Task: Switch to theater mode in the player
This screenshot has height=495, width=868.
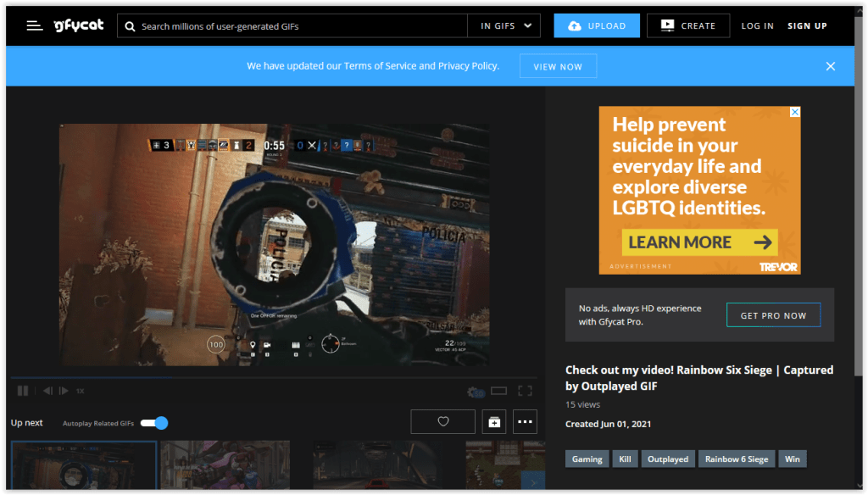Action: [x=498, y=391]
